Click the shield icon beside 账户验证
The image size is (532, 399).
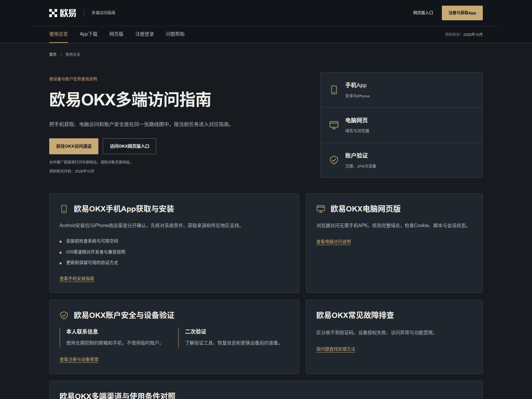pos(334,160)
